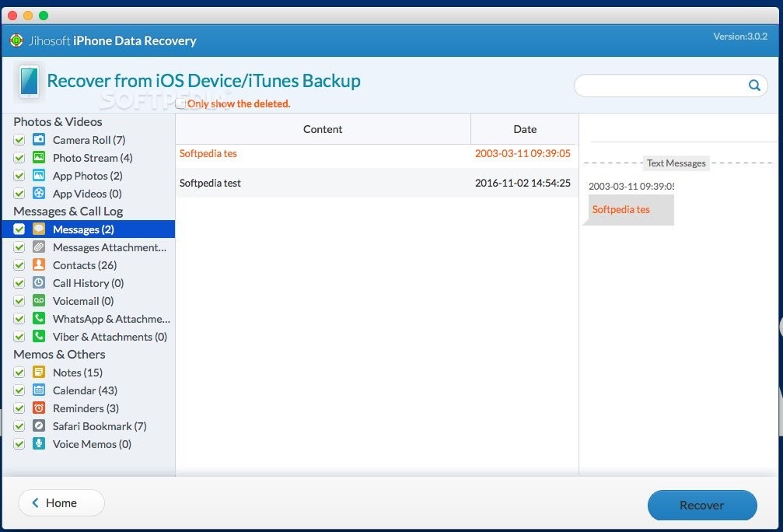The height and width of the screenshot is (532, 783).
Task: Click the search magnifier icon
Action: click(x=754, y=86)
